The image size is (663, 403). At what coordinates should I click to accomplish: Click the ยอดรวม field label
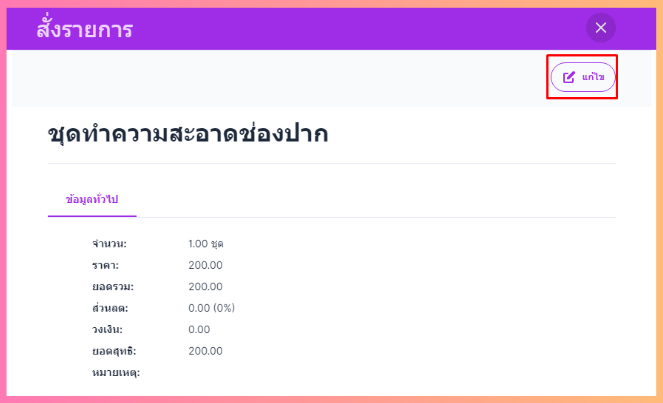(x=112, y=287)
